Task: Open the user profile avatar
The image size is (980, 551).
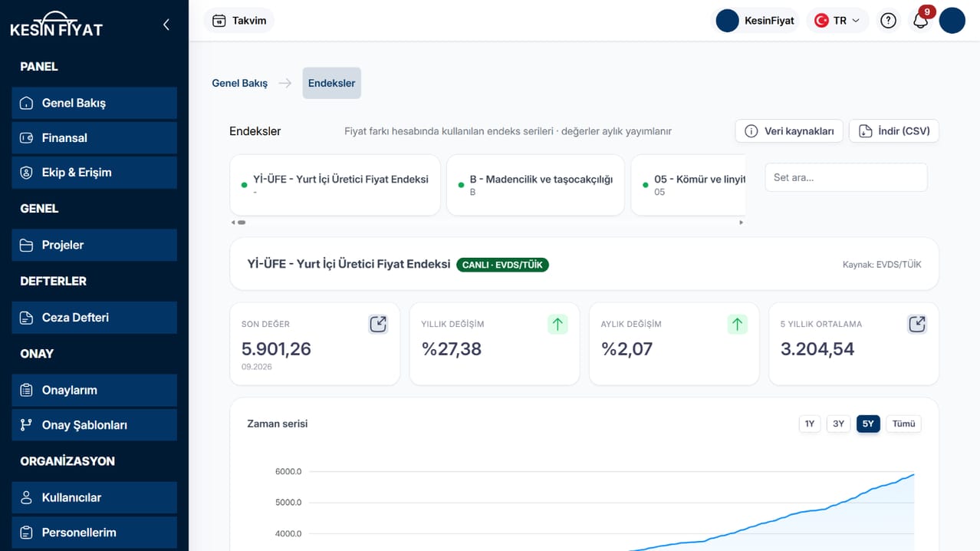Action: click(x=952, y=21)
